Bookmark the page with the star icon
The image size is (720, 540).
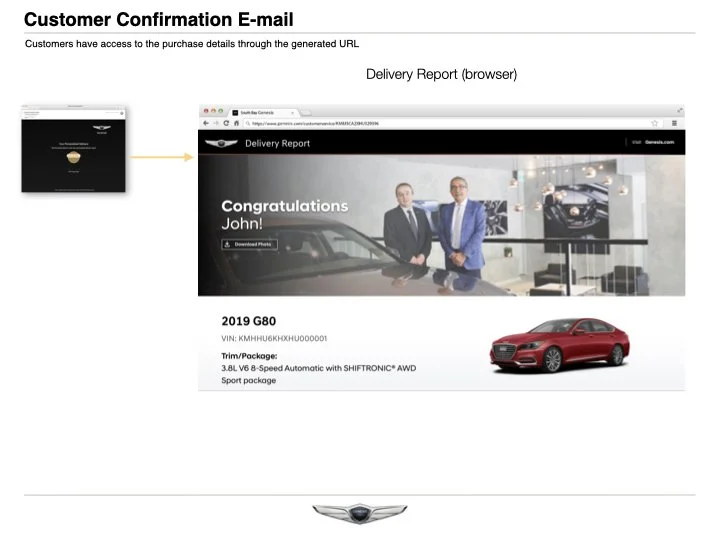654,123
